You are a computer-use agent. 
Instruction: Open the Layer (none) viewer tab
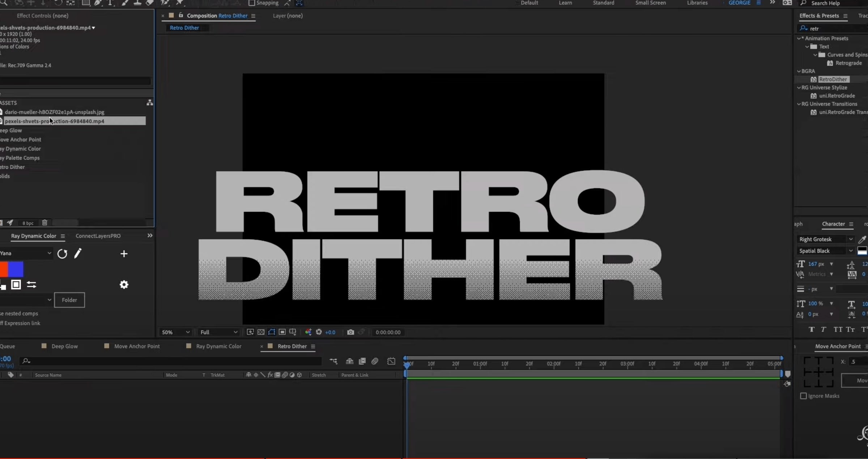(288, 16)
